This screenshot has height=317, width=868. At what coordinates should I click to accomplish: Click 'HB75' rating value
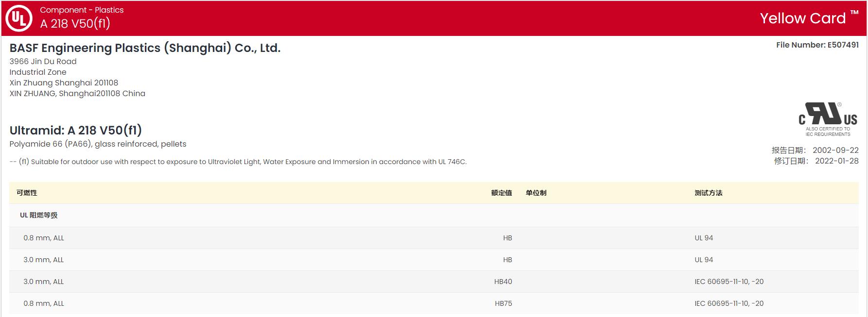pos(503,303)
